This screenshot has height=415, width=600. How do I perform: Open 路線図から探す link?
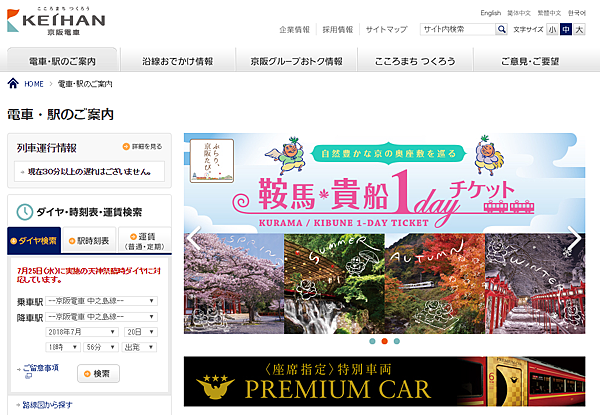47,404
